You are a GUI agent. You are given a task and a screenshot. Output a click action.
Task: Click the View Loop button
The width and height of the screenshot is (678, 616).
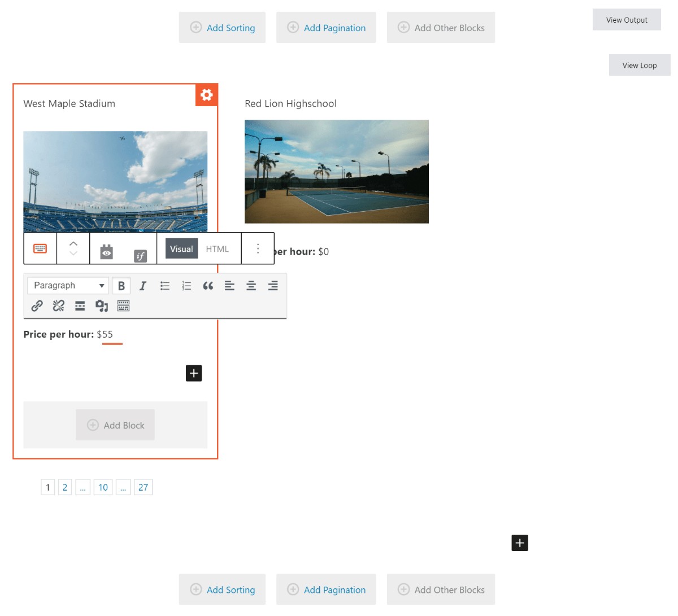[x=640, y=65]
